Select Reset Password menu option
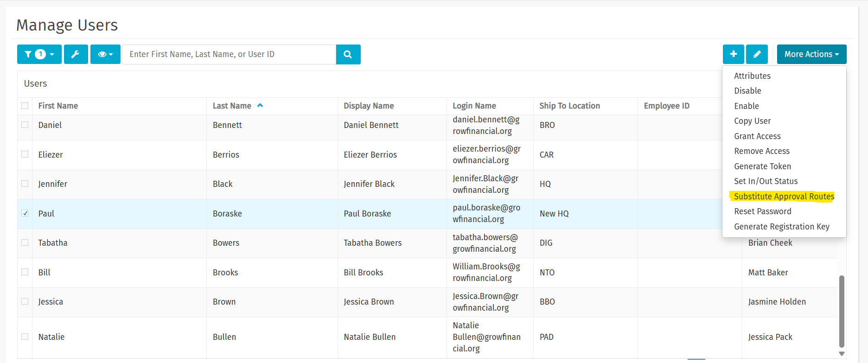The image size is (868, 363). pos(762,211)
